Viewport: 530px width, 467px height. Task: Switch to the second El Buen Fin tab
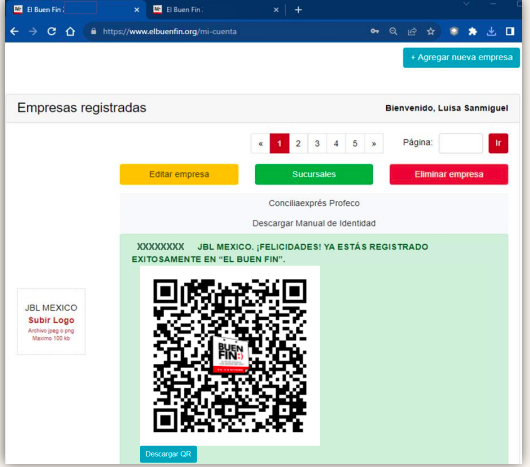click(x=215, y=10)
